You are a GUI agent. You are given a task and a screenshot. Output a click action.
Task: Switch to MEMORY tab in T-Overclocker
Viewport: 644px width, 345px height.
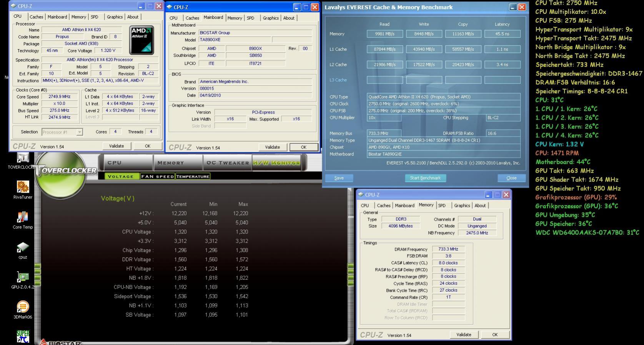tap(171, 163)
